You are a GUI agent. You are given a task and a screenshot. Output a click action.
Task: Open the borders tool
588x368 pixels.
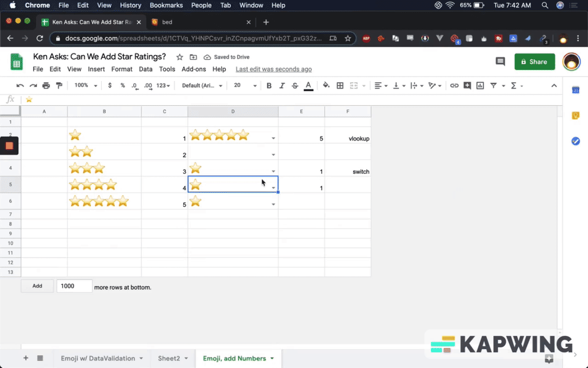pos(339,86)
